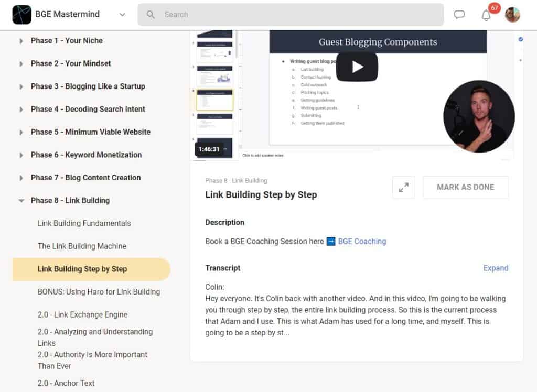Focus the Search input field

291,14
